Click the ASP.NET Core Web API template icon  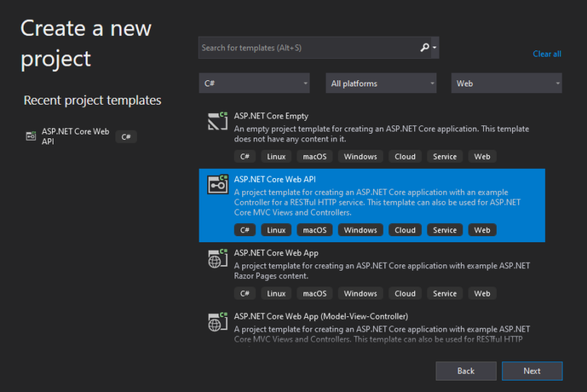click(218, 185)
